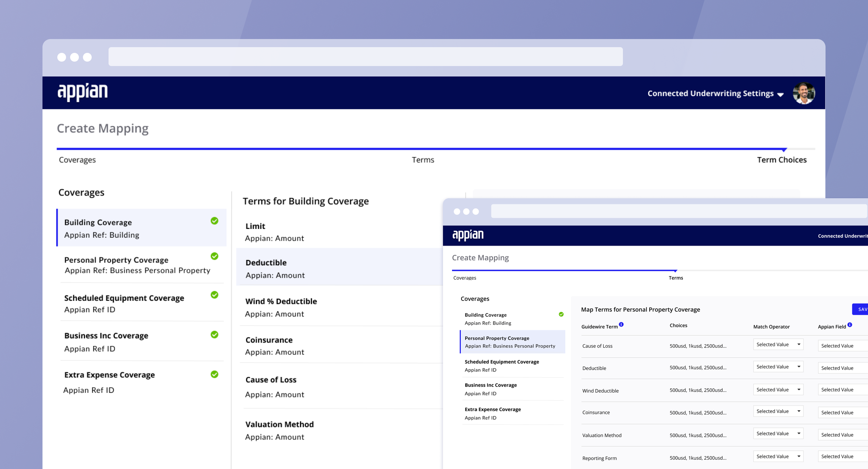Image resolution: width=868 pixels, height=469 pixels.
Task: Click checkmark for Business Inc Coverage
Action: pyautogui.click(x=215, y=335)
